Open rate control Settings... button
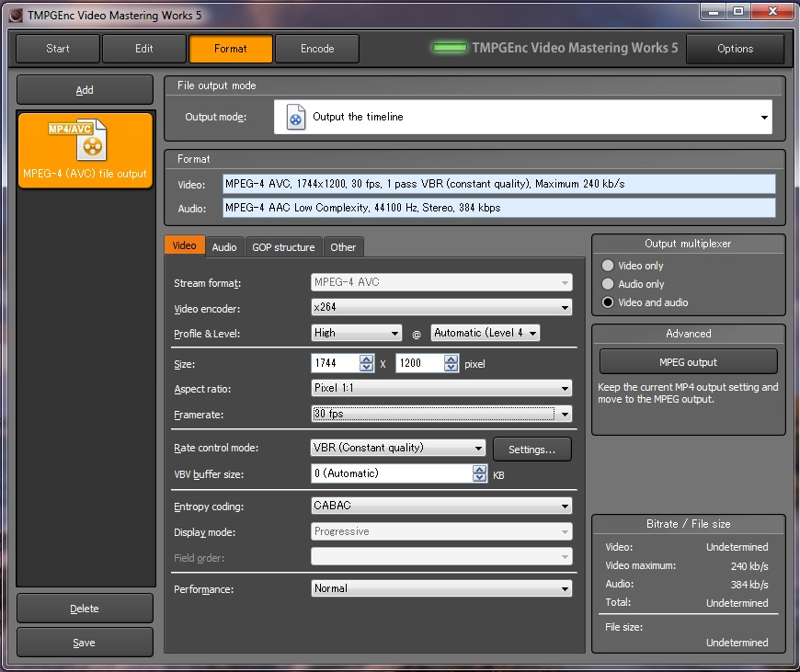Screen dimensions: 800x672 (532, 449)
